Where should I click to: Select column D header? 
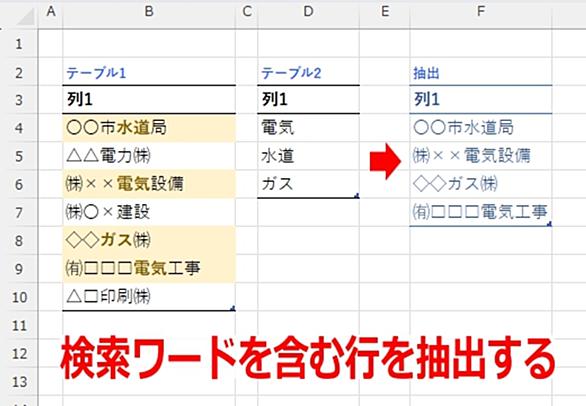(308, 12)
